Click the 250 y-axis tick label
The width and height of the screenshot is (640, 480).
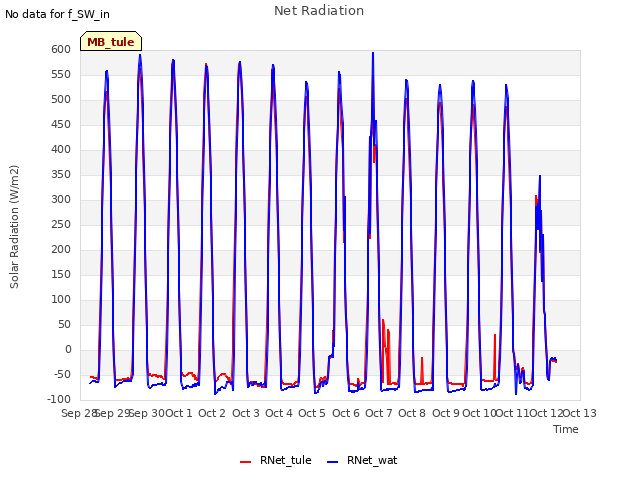[61, 224]
